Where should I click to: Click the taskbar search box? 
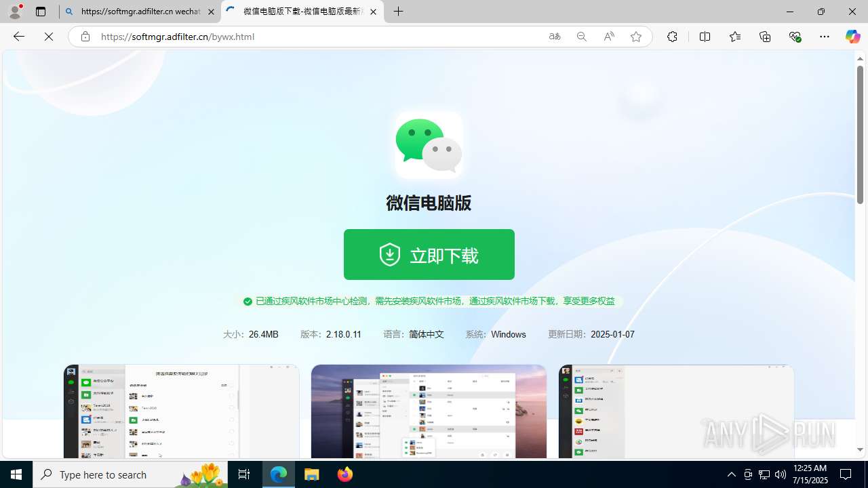130,474
